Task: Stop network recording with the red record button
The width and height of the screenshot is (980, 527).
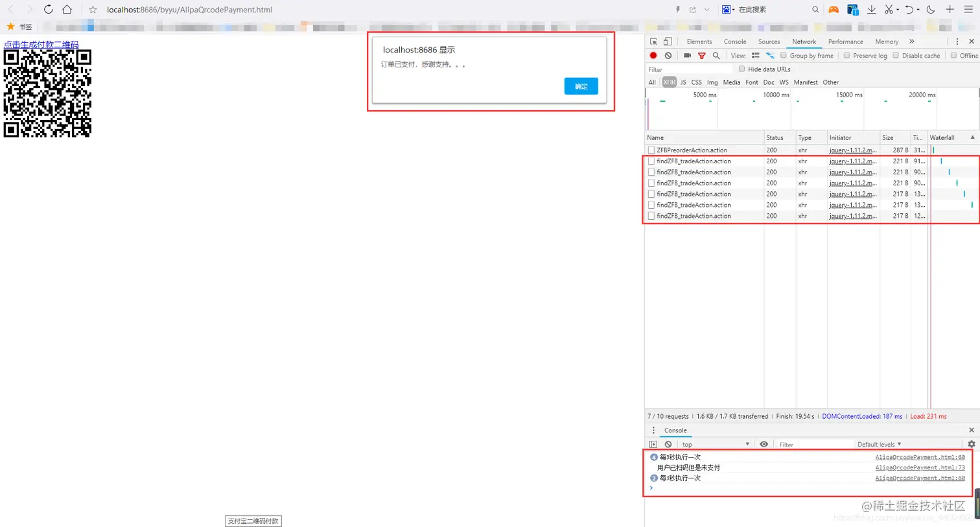Action: tap(653, 56)
